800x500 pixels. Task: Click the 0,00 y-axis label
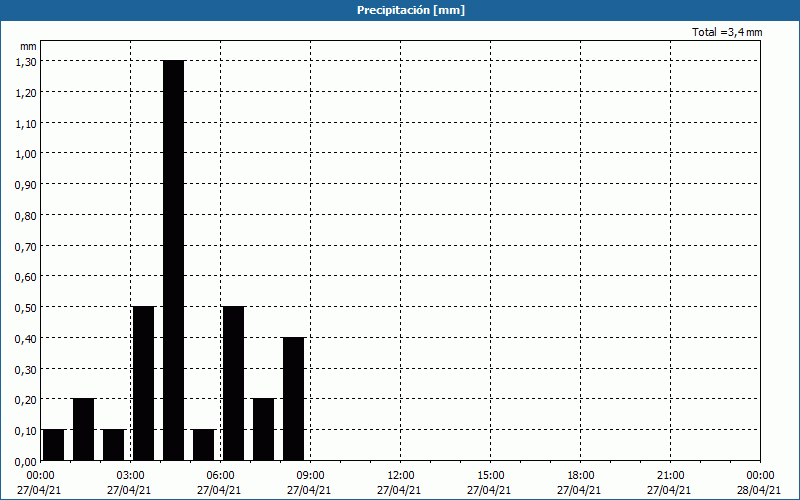click(25, 461)
